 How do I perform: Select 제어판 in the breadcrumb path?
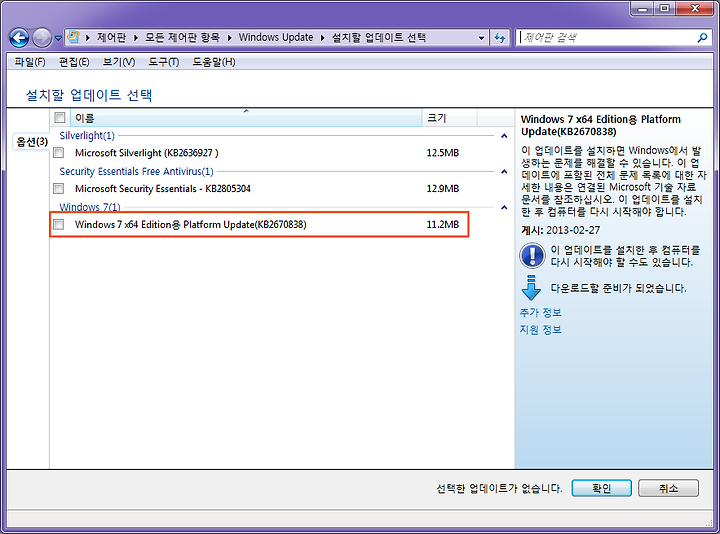tap(111, 37)
